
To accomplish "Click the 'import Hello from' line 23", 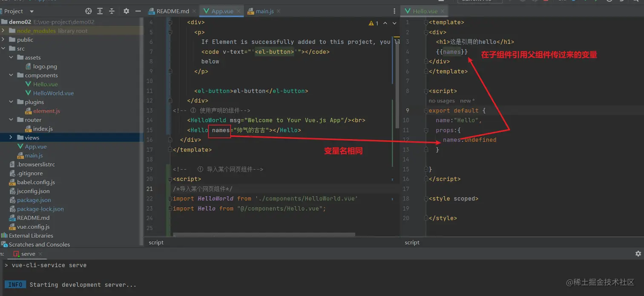I will [249, 208].
